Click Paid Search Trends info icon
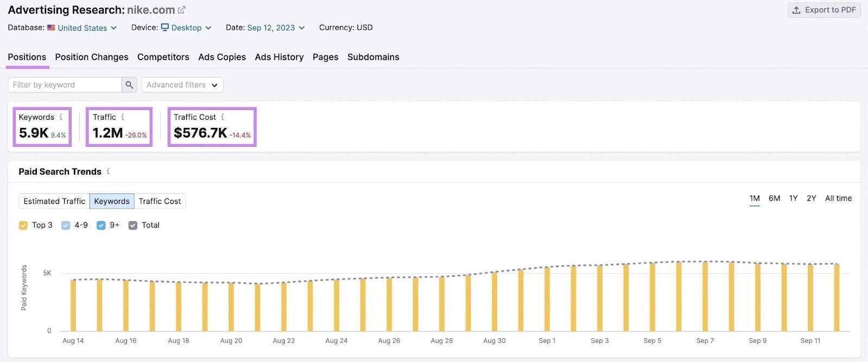This screenshot has height=362, width=868. click(x=108, y=171)
